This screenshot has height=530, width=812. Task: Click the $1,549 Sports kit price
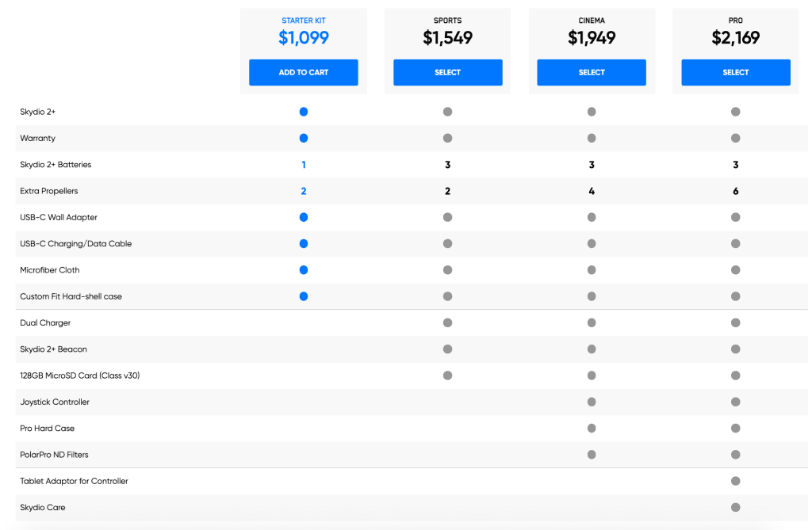tap(447, 37)
